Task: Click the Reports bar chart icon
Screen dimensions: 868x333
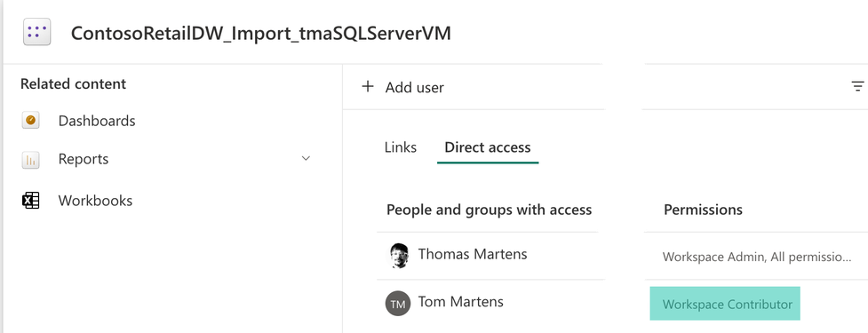Action: [x=31, y=160]
